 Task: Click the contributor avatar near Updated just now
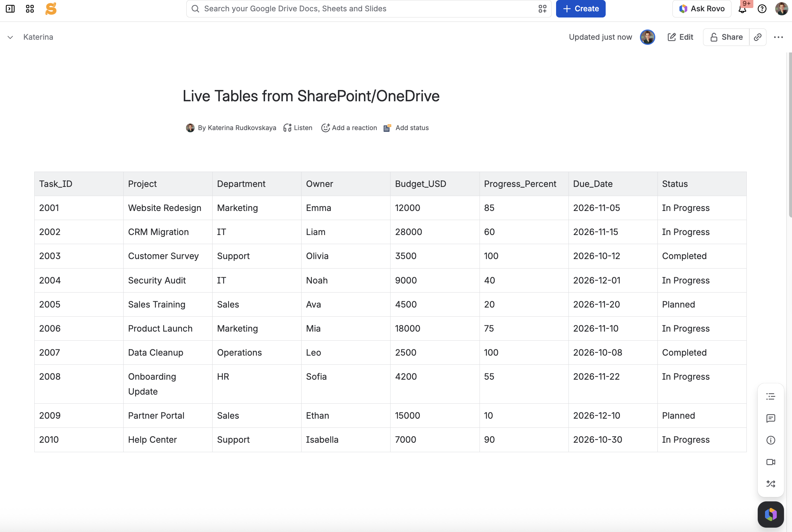pos(648,37)
